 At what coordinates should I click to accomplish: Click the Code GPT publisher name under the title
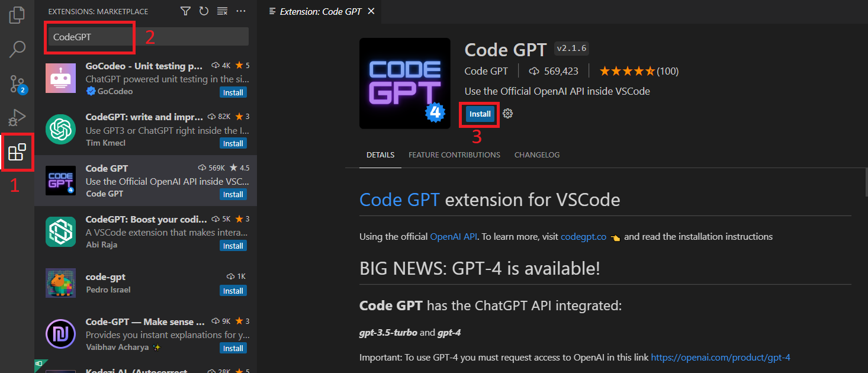486,71
